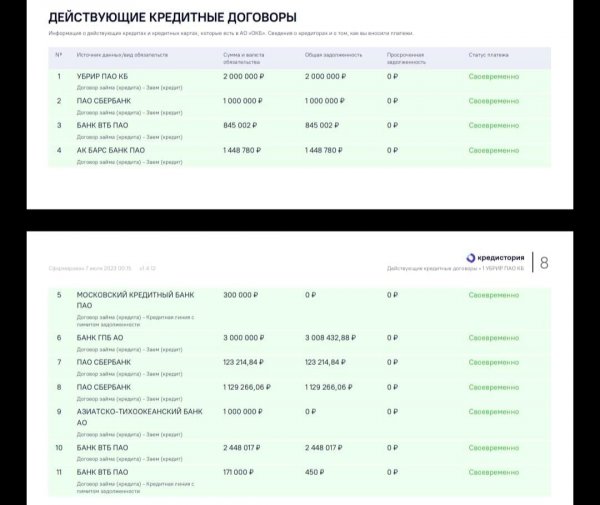Click the 171 000 ₽ obligation sum
The width and height of the screenshot is (600, 505).
point(238,472)
